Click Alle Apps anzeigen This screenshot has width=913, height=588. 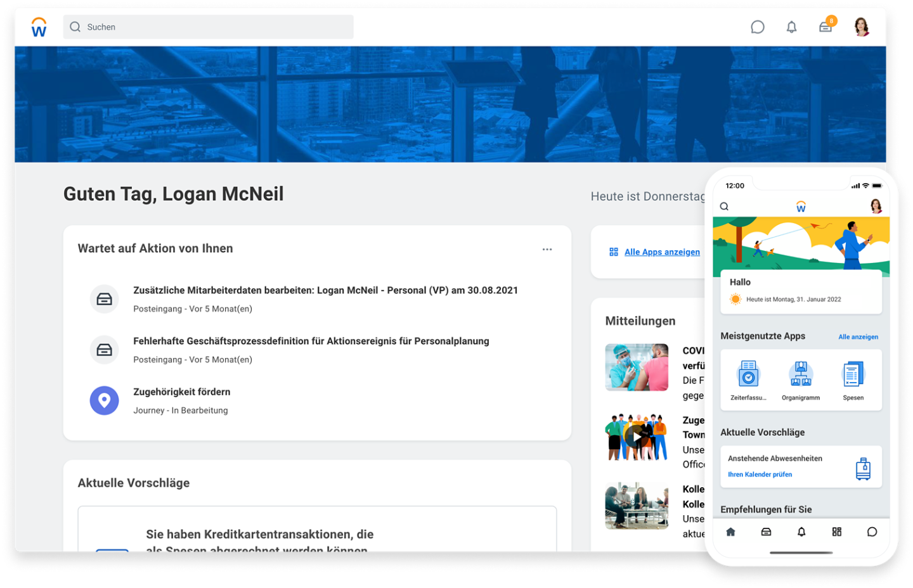point(662,252)
